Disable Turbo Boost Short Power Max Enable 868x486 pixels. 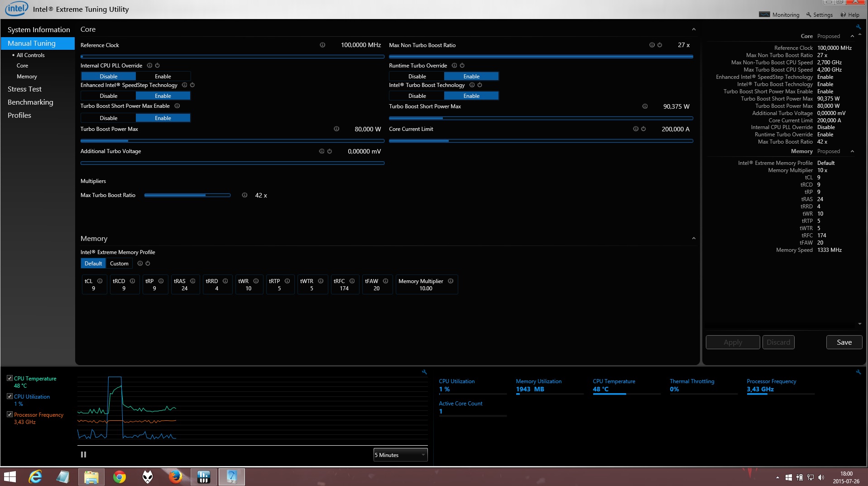pyautogui.click(x=108, y=118)
